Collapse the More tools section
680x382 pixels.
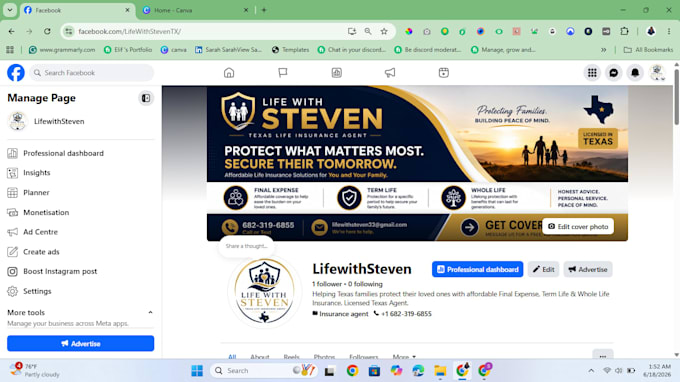(150, 313)
